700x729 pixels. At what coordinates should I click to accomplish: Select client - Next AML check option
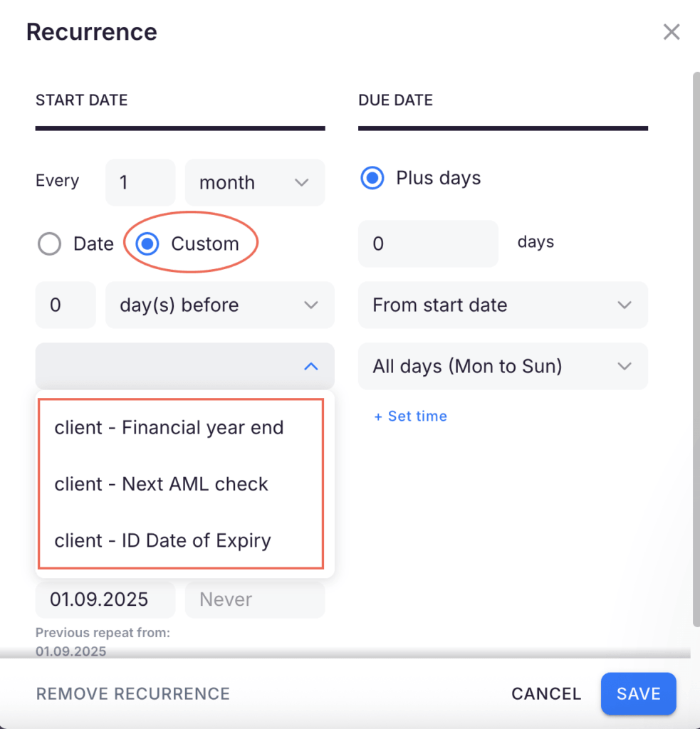(x=161, y=484)
